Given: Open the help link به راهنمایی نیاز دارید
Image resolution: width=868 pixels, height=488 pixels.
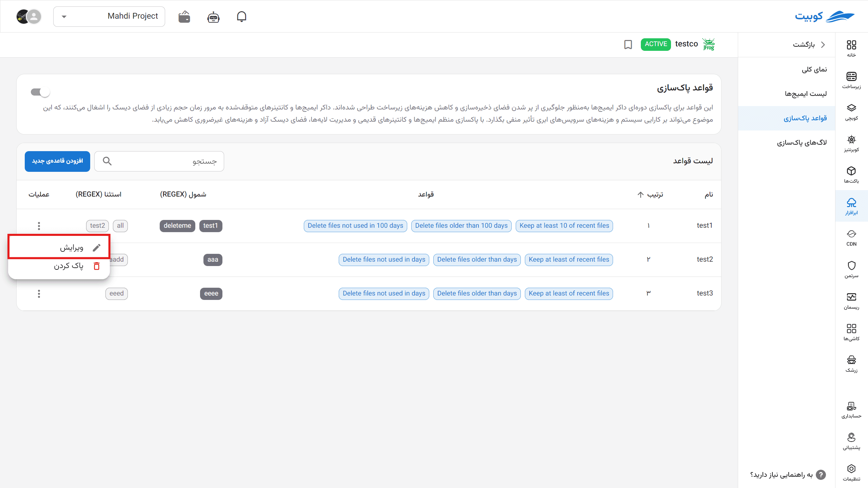Looking at the screenshot, I should click(788, 475).
